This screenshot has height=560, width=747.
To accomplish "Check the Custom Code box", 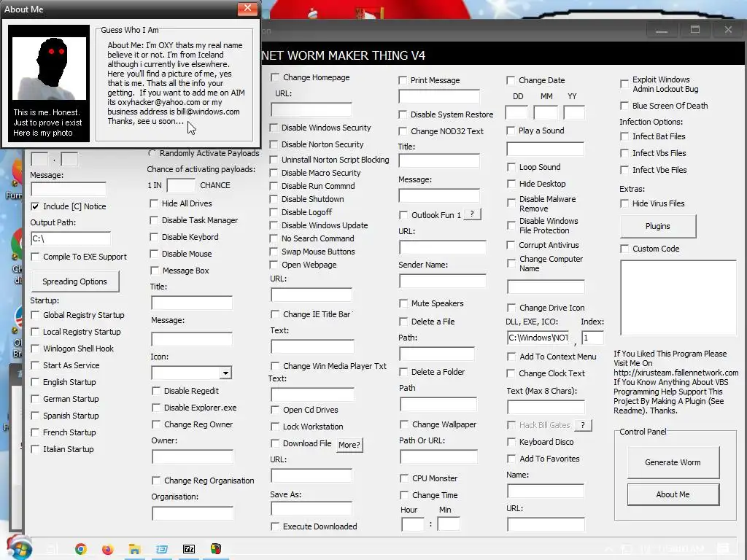I will (x=624, y=249).
